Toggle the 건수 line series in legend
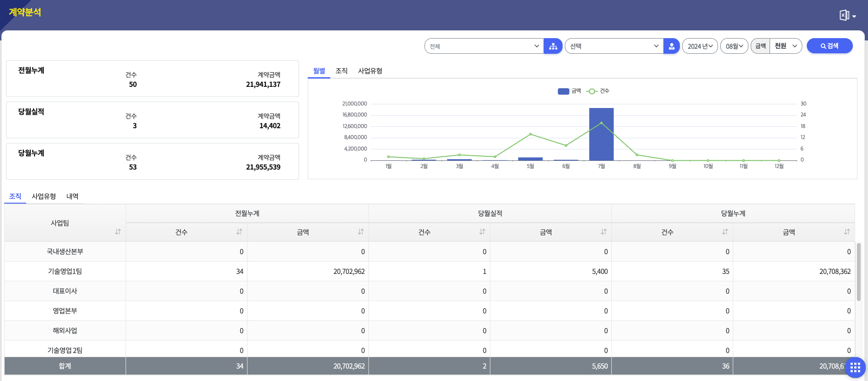 tap(598, 91)
